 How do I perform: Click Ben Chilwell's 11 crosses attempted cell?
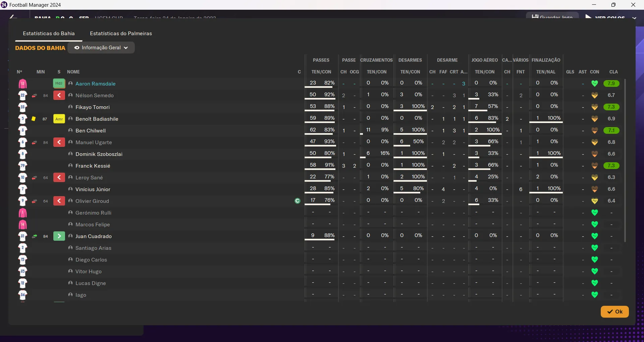[368, 130]
